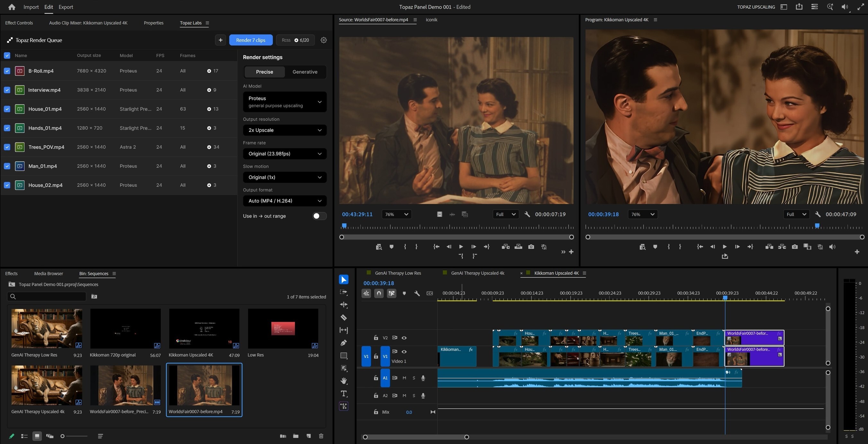The height and width of the screenshot is (444, 868).
Task: Open timeline display settings wrench
Action: click(417, 293)
